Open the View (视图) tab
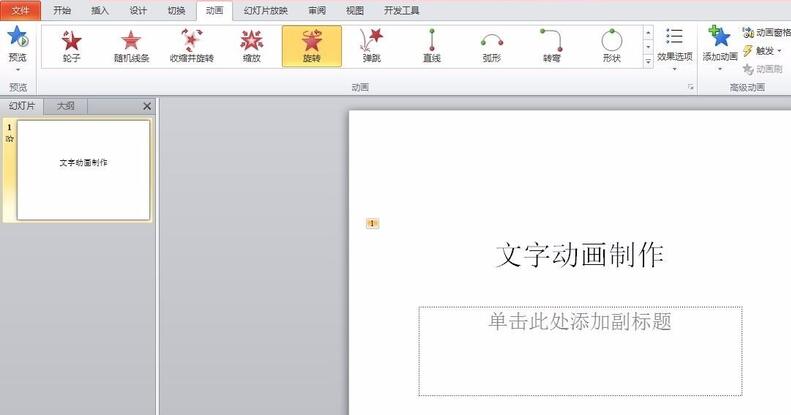Screen dimensions: 791x415 coord(355,11)
